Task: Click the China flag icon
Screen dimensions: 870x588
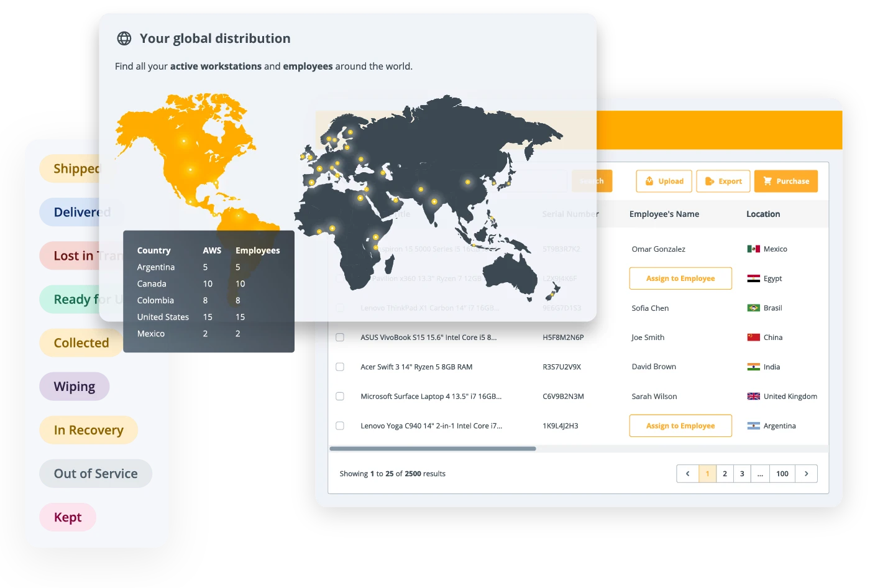Action: click(x=753, y=338)
